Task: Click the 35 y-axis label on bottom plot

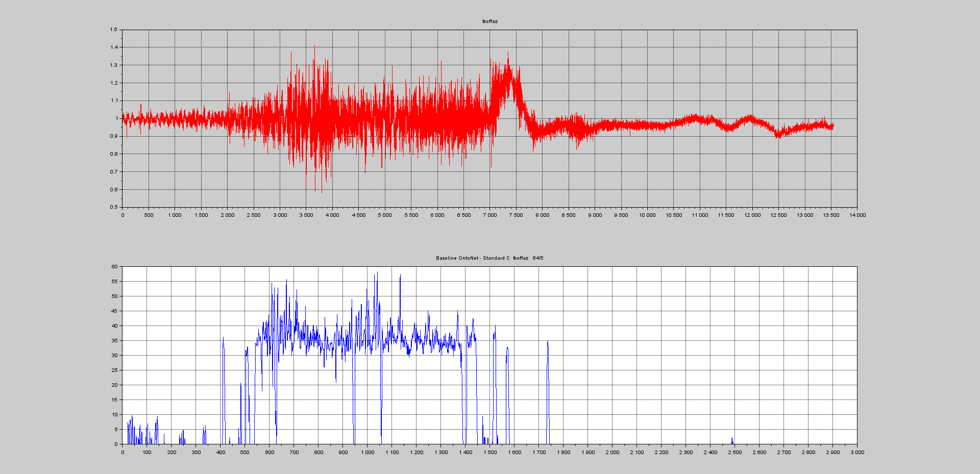Action: coord(114,340)
